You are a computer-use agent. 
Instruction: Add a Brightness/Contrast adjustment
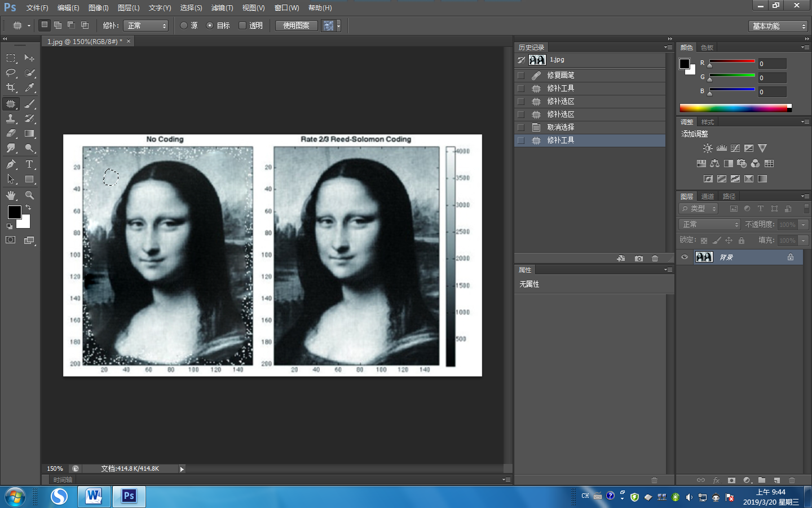point(708,148)
